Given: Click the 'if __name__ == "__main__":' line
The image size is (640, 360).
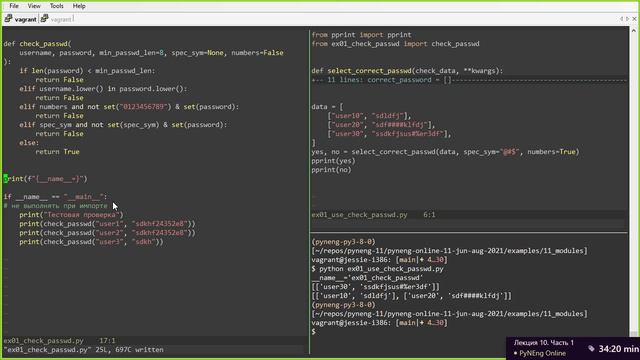Looking at the screenshot, I should (55, 197).
